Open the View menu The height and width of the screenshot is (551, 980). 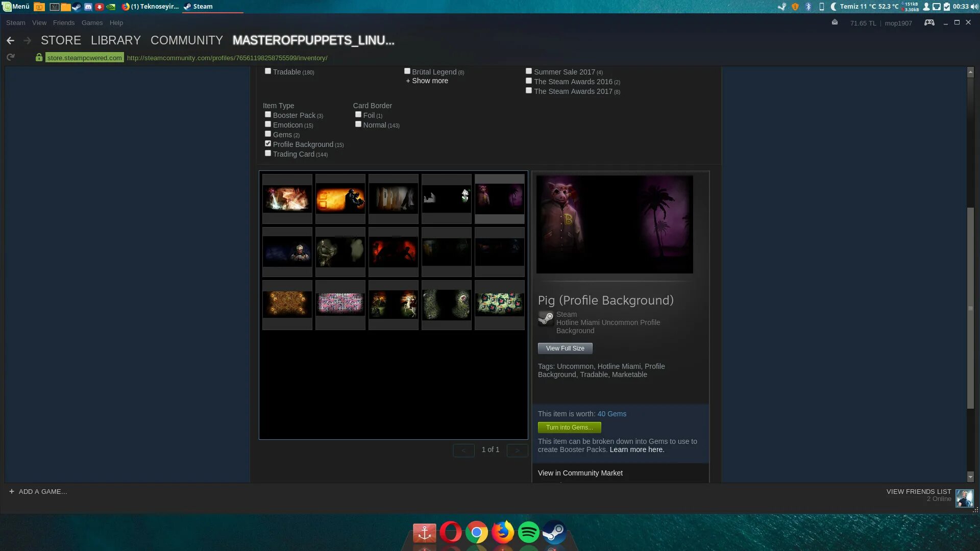pyautogui.click(x=39, y=22)
